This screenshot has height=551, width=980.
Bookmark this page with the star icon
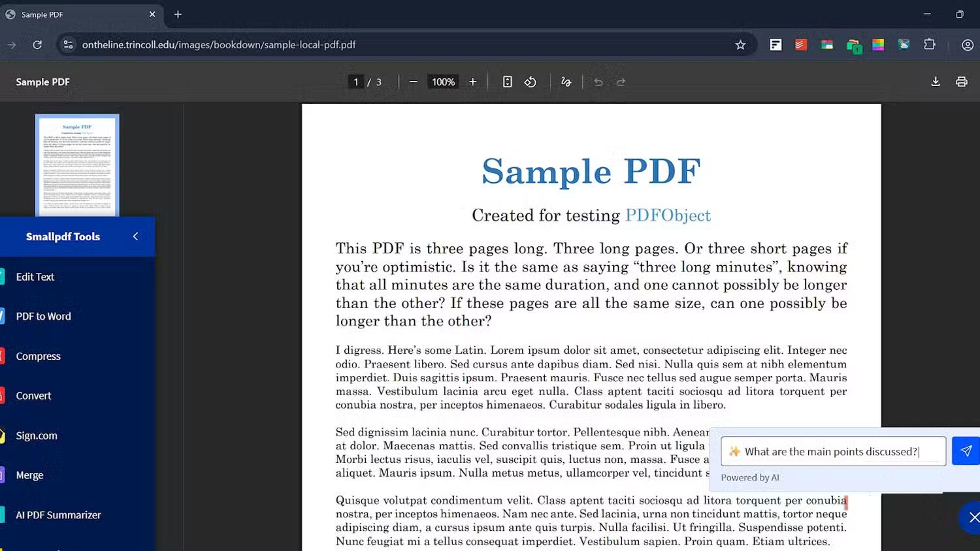[x=740, y=44]
